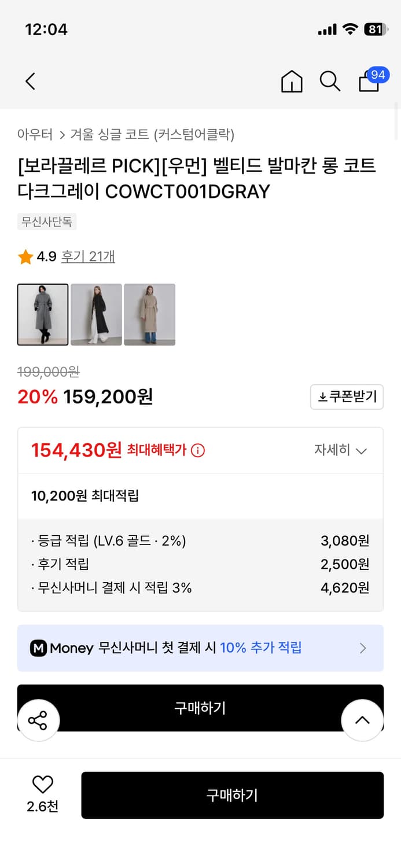Image resolution: width=401 pixels, height=868 pixels.
Task: Tap the star rating icon
Action: 25,256
